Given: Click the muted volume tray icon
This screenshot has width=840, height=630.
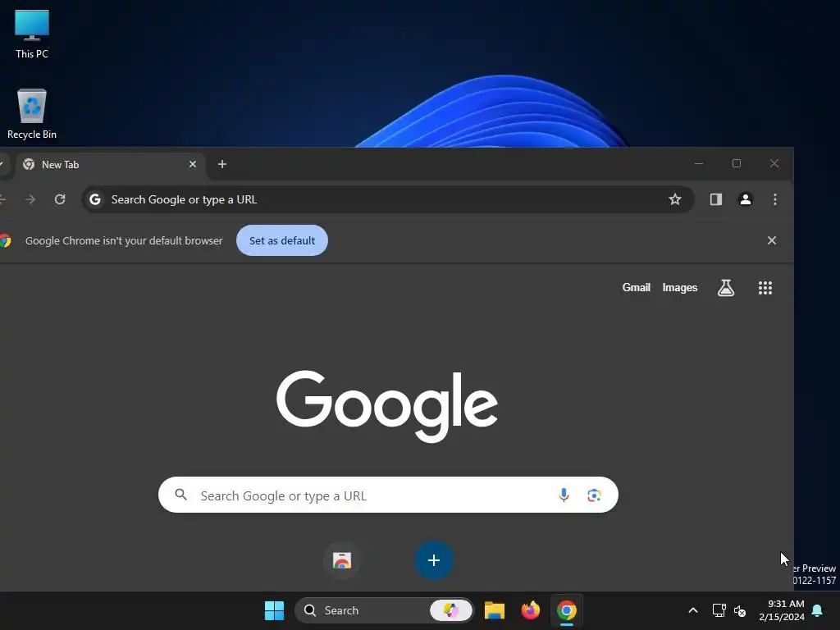Looking at the screenshot, I should 740,610.
